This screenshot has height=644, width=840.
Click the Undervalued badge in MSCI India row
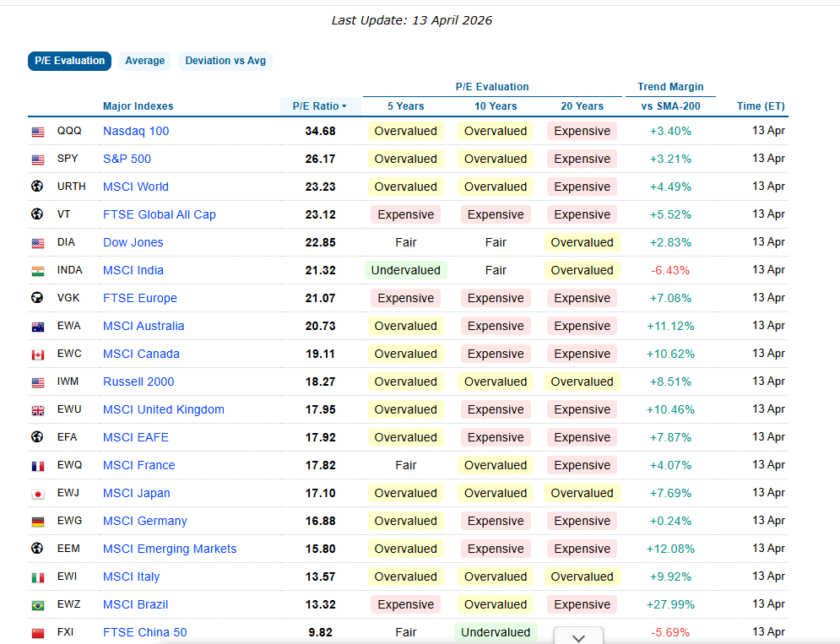405,270
